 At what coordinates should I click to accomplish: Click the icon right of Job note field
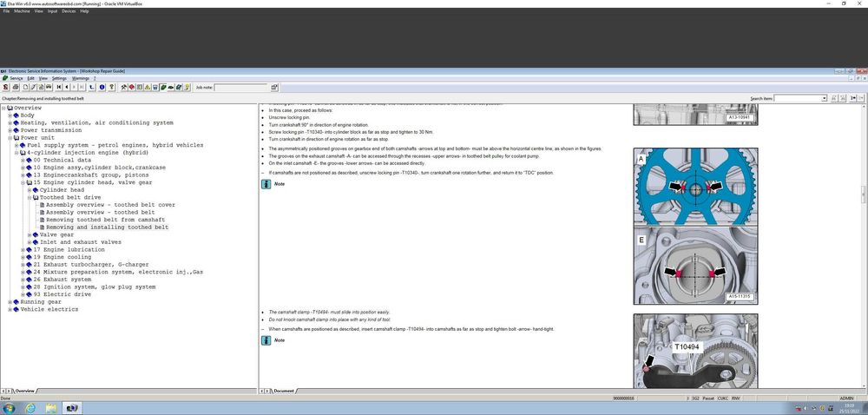coord(274,88)
